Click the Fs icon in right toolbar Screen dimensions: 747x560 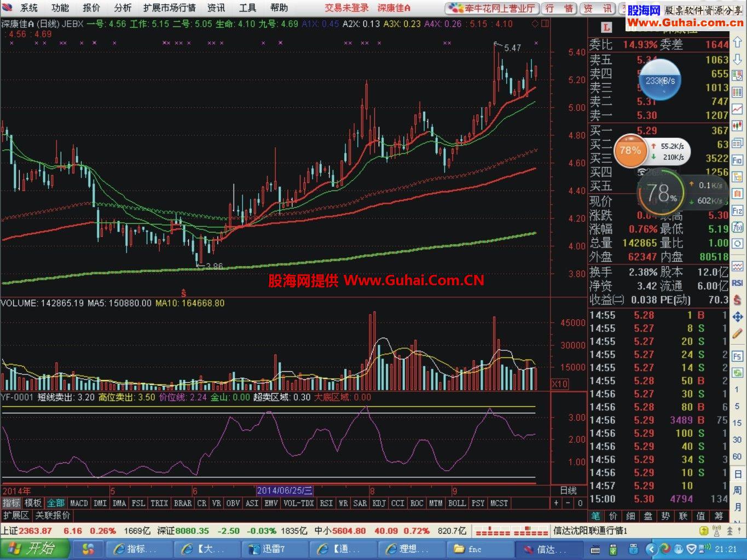pos(738,356)
